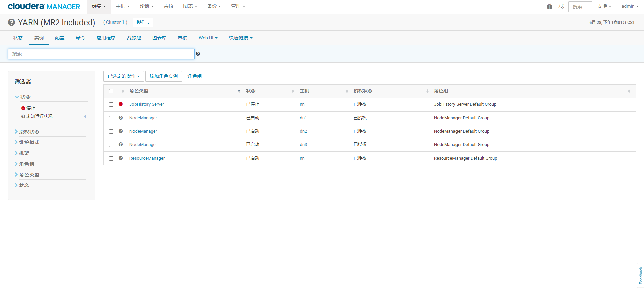The height and width of the screenshot is (305, 644).
Task: Filter by the 停止 status in the sidebar
Action: pyautogui.click(x=31, y=108)
